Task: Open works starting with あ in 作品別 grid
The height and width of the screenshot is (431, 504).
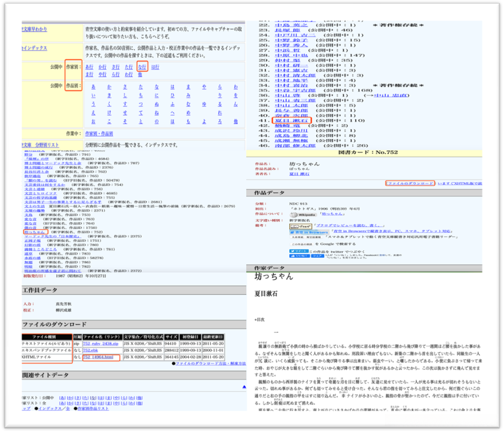Action: point(93,87)
